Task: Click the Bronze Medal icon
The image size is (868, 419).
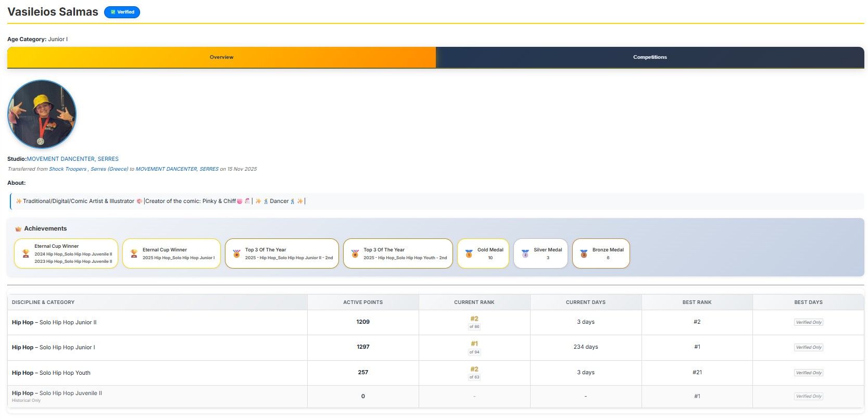Action: tap(584, 253)
